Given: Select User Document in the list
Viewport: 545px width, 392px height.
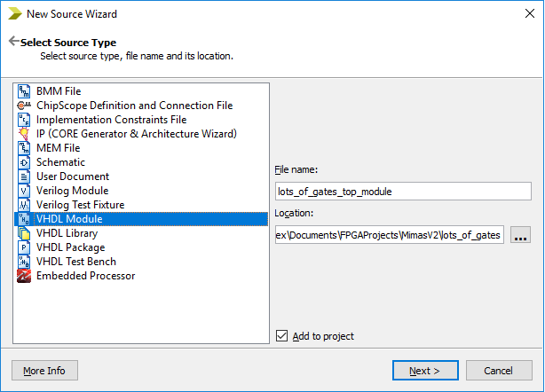Looking at the screenshot, I should point(73,176).
